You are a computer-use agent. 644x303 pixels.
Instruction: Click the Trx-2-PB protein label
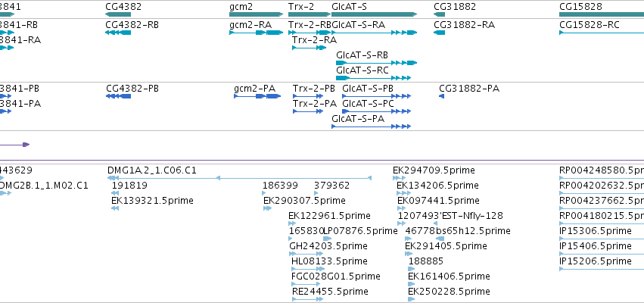[314, 89]
